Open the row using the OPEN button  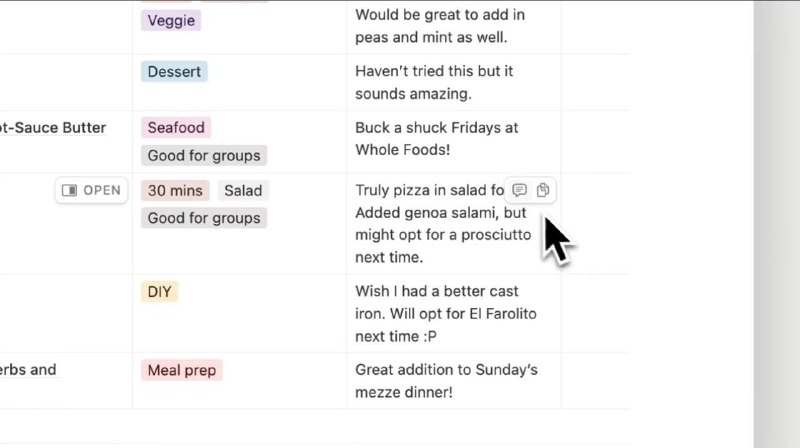tap(91, 190)
